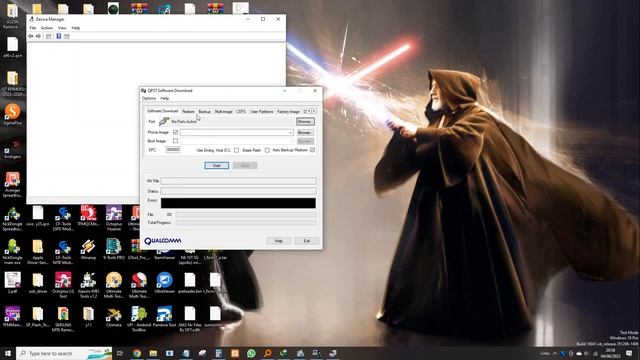Click the Task View taskbar button

coord(120,353)
